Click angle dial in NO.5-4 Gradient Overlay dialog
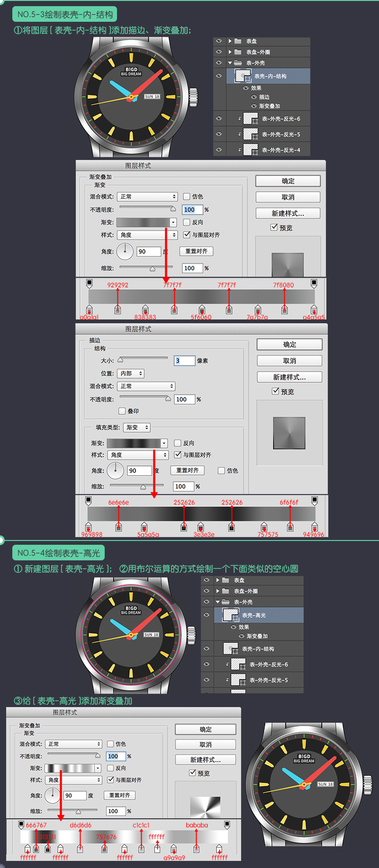Viewport: 379px width, 868px height. [x=53, y=796]
